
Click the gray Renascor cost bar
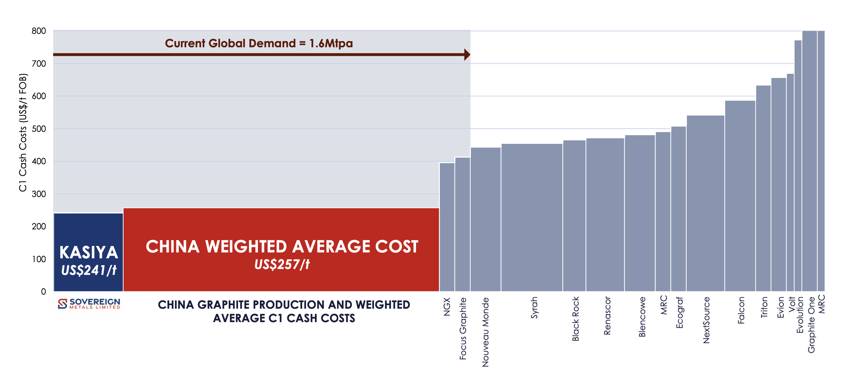point(605,215)
